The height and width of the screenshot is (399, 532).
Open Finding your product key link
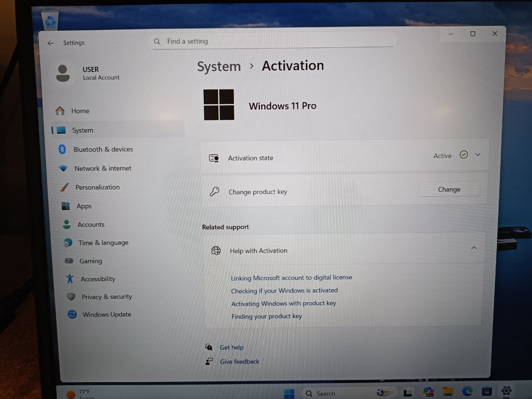pos(267,316)
